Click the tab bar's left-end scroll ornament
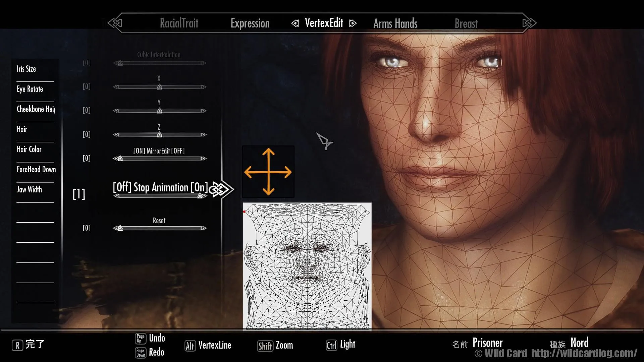Screen dimensions: 644x362 115,23
